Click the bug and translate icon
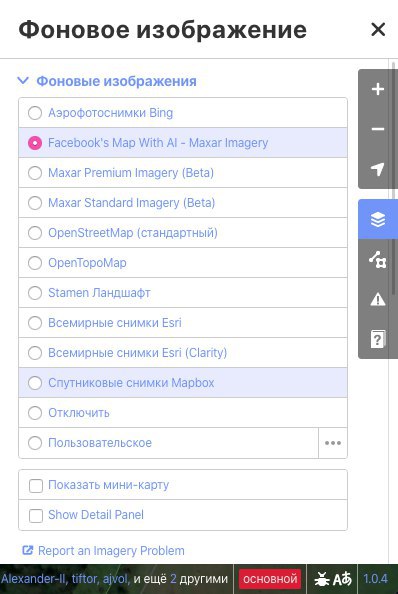398x594 pixels. click(x=332, y=579)
